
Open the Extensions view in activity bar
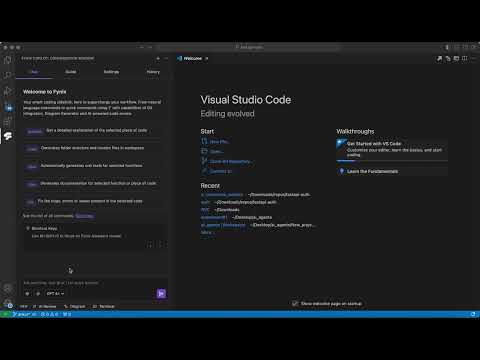[8, 121]
